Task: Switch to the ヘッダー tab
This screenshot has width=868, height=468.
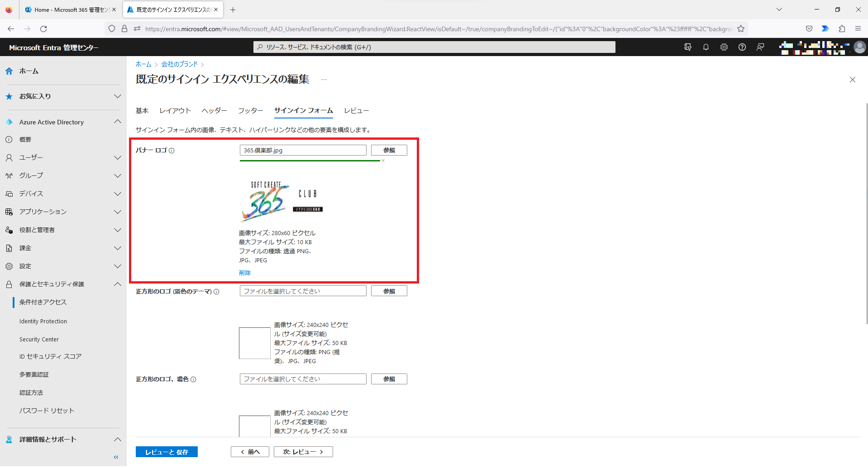Action: tap(215, 111)
